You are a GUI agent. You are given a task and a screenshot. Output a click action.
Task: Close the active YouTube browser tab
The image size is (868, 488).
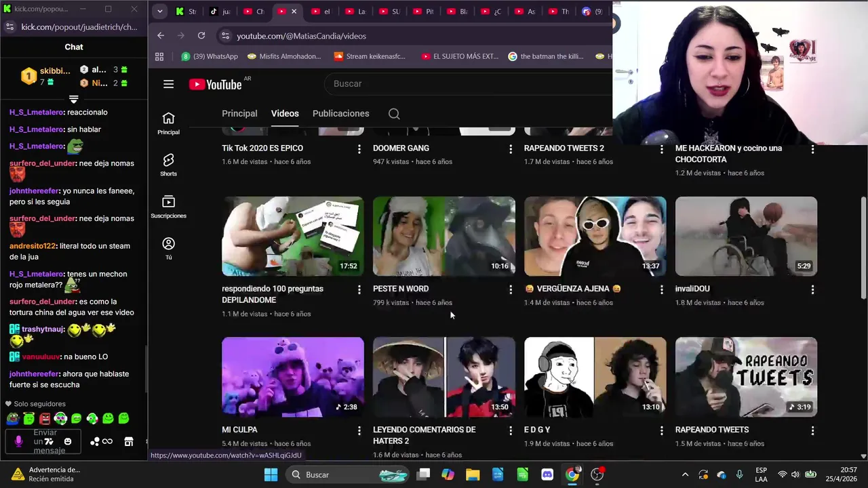294,12
